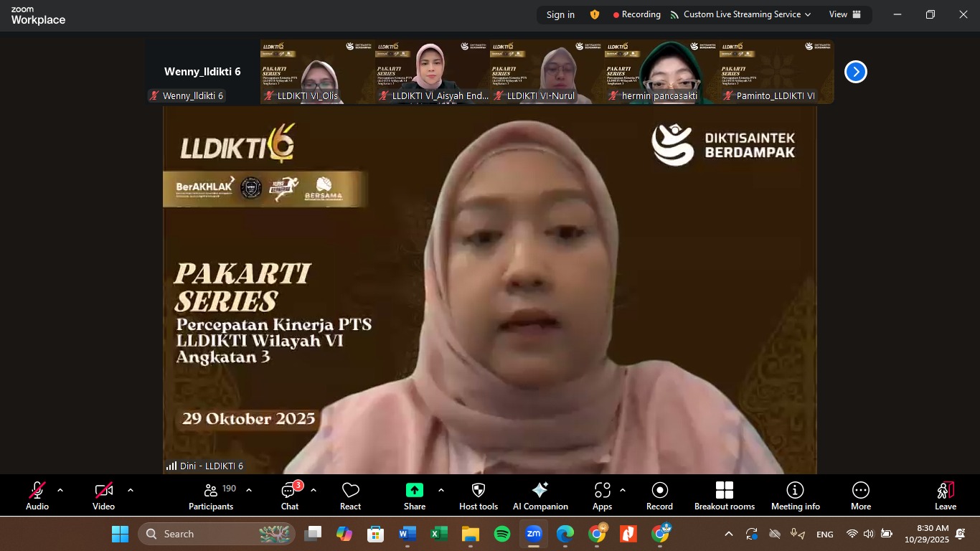Click the React heart icon

350,496
